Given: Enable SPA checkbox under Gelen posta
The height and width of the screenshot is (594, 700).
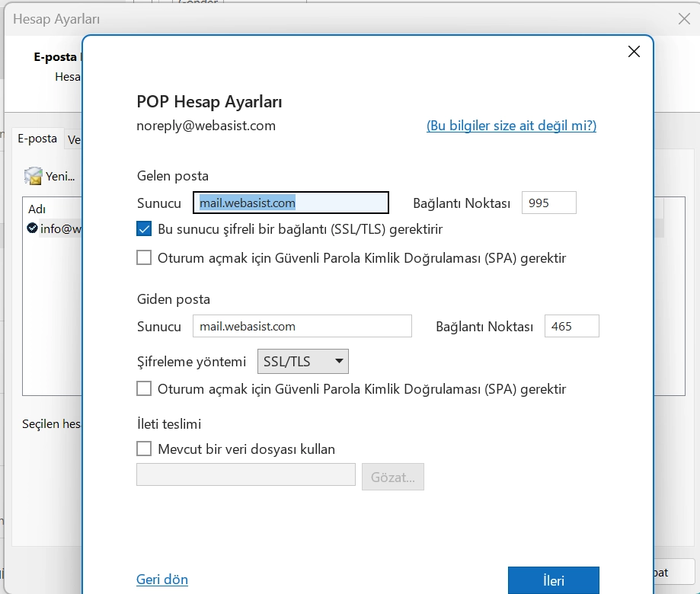Looking at the screenshot, I should [x=144, y=257].
